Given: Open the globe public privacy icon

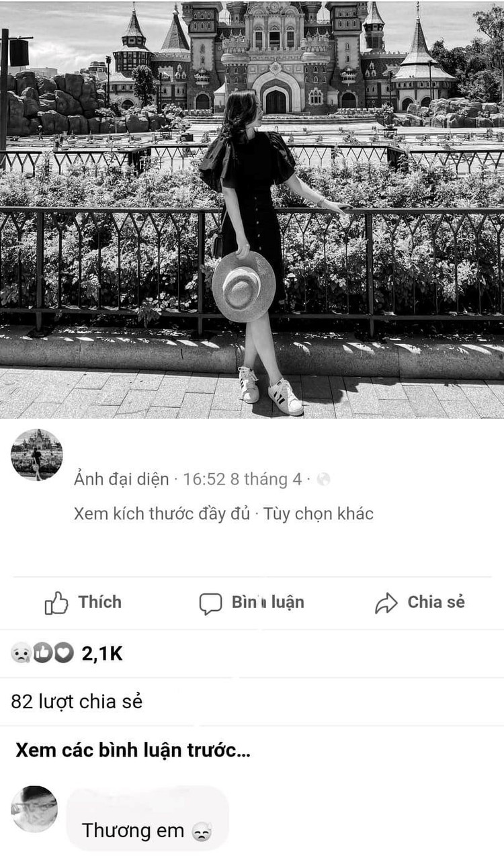Looking at the screenshot, I should [323, 480].
